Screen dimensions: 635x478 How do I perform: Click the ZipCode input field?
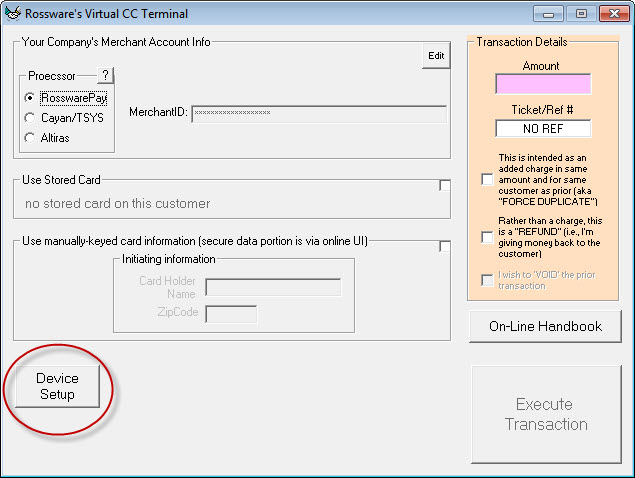coord(231,314)
